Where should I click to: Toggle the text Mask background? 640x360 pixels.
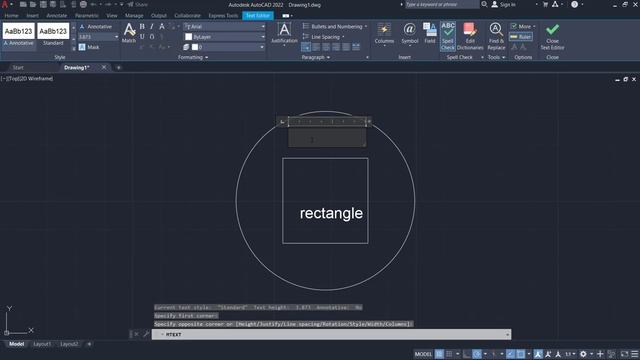click(89, 47)
